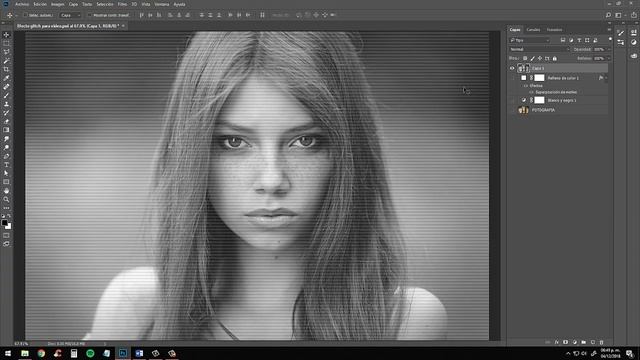The image size is (640, 360).
Task: Toggle FOTOGRAFIA layer visibility
Action: [x=513, y=110]
